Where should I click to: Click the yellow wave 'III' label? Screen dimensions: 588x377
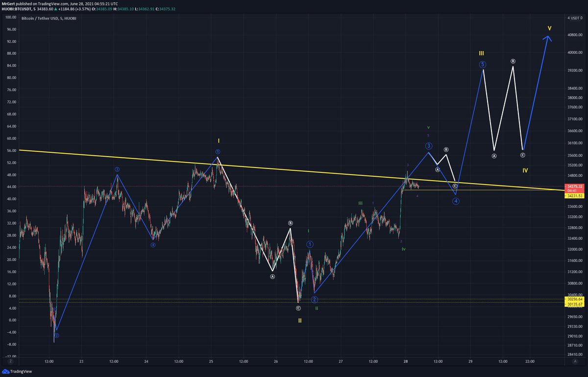(482, 52)
